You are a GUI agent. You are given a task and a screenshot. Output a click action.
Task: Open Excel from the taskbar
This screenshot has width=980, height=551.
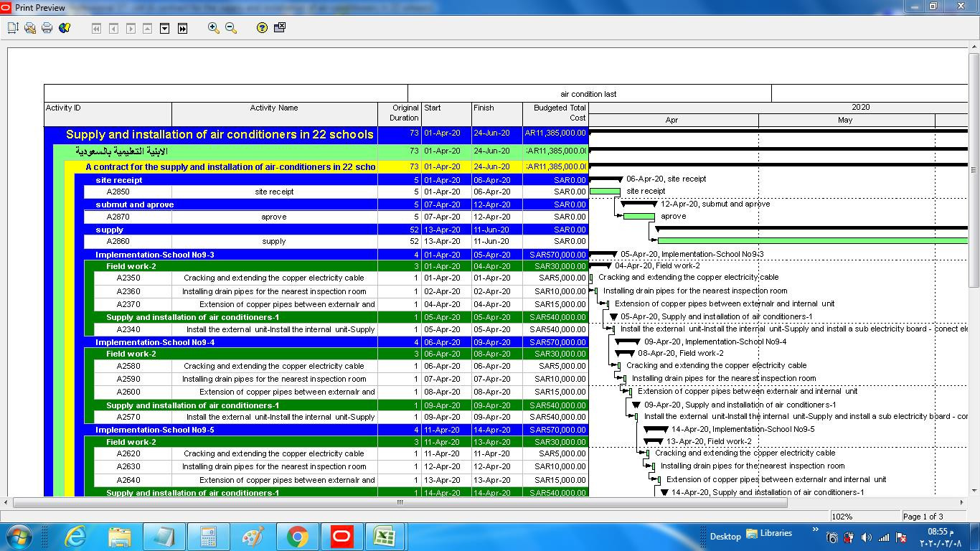(x=386, y=536)
